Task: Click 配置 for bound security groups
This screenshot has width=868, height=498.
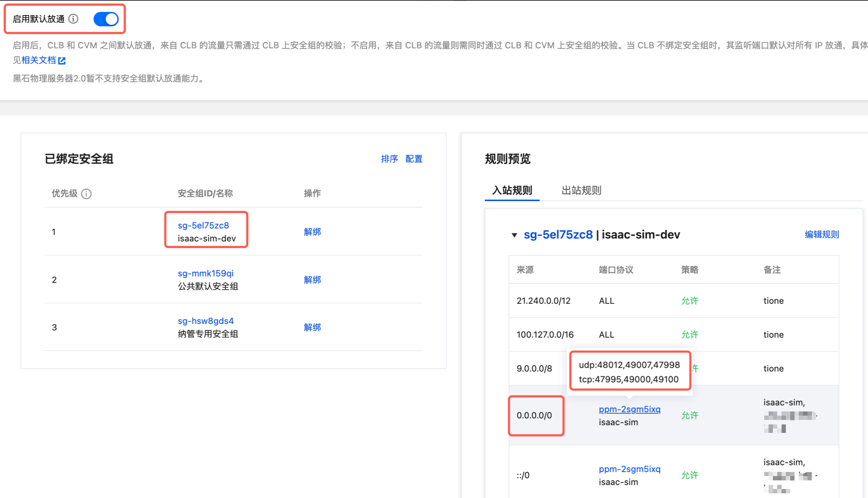Action: point(414,159)
